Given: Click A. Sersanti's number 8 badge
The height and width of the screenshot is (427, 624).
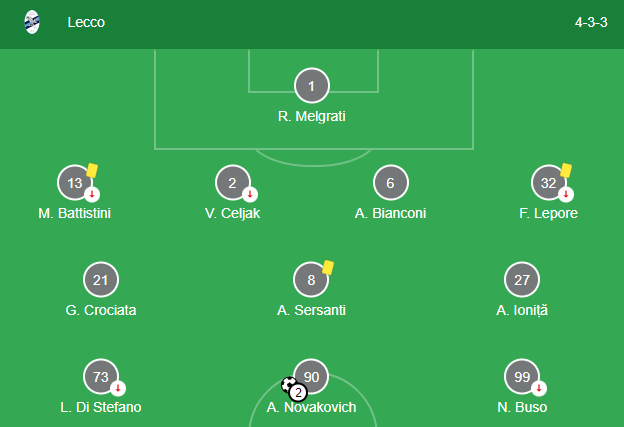Looking at the screenshot, I should pos(311,280).
